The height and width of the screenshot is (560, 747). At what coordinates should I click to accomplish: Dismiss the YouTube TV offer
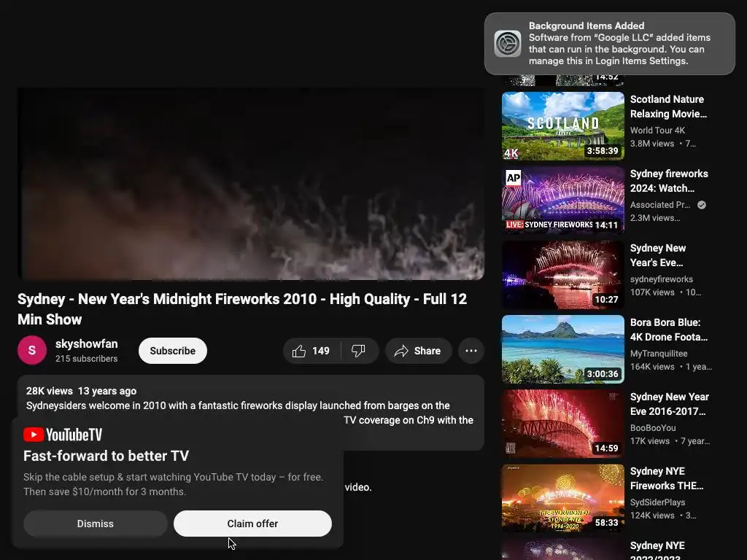click(x=96, y=524)
